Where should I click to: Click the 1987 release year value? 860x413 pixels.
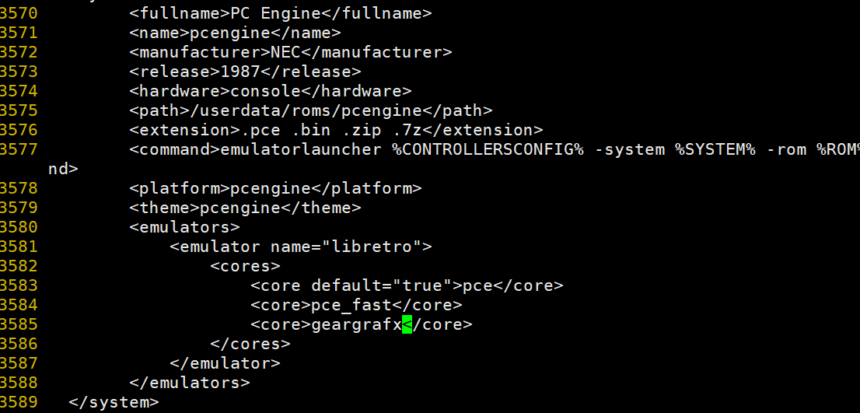click(240, 72)
